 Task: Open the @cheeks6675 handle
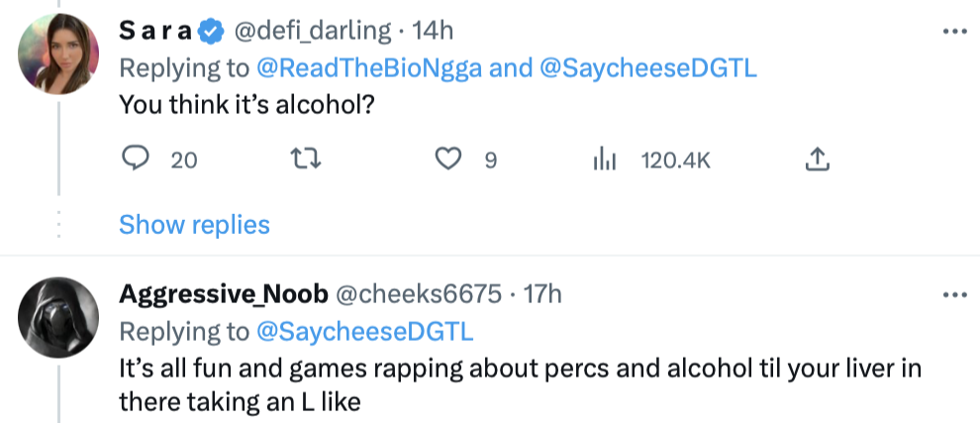coord(420,294)
